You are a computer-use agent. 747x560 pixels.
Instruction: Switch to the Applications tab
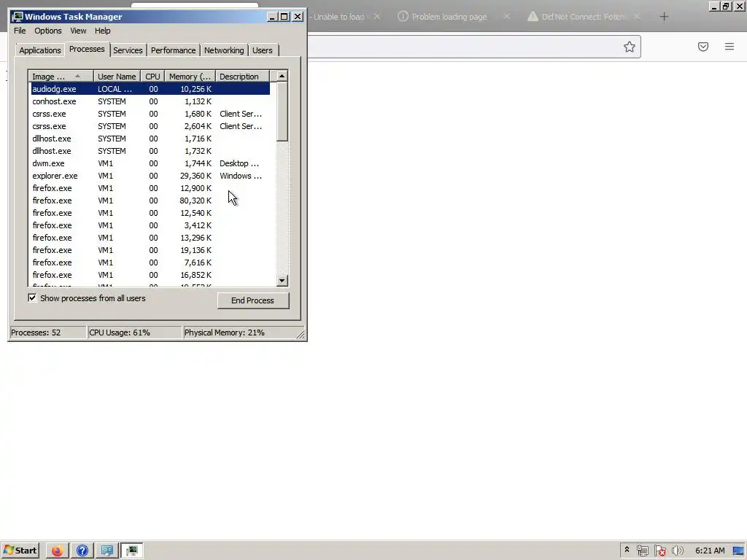(40, 50)
